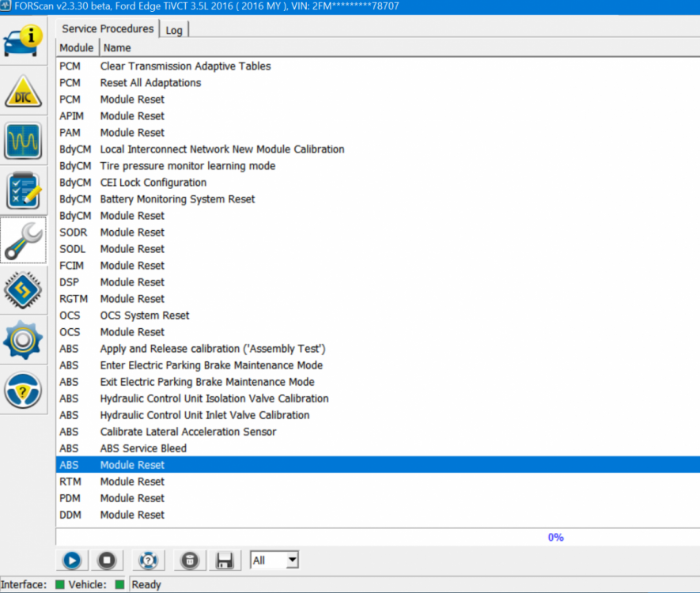The image size is (700, 593).
Task: Open the DTC trouble codes section
Action: coord(24,93)
